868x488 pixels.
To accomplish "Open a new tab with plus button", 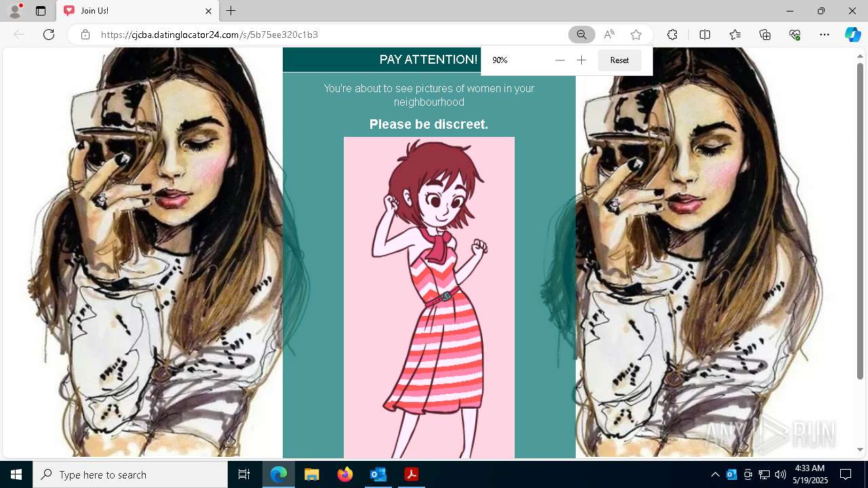I will point(231,11).
